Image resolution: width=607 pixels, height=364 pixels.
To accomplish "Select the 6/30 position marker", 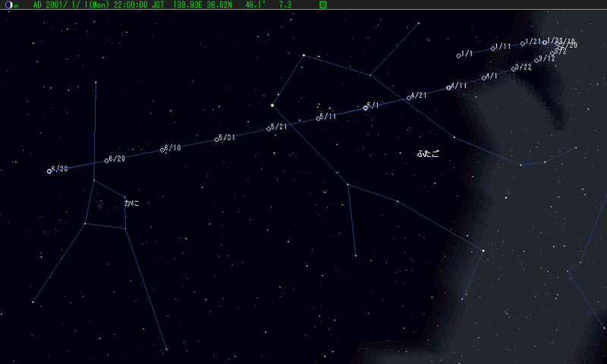I will pos(49,171).
